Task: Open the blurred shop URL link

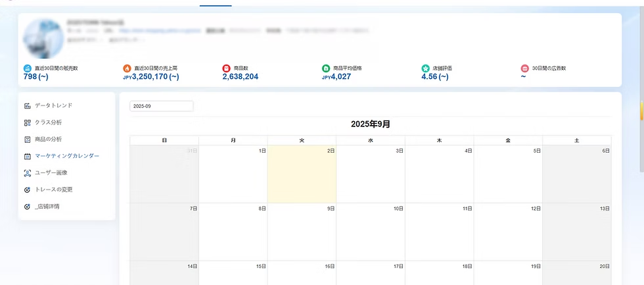Action: coord(160,30)
